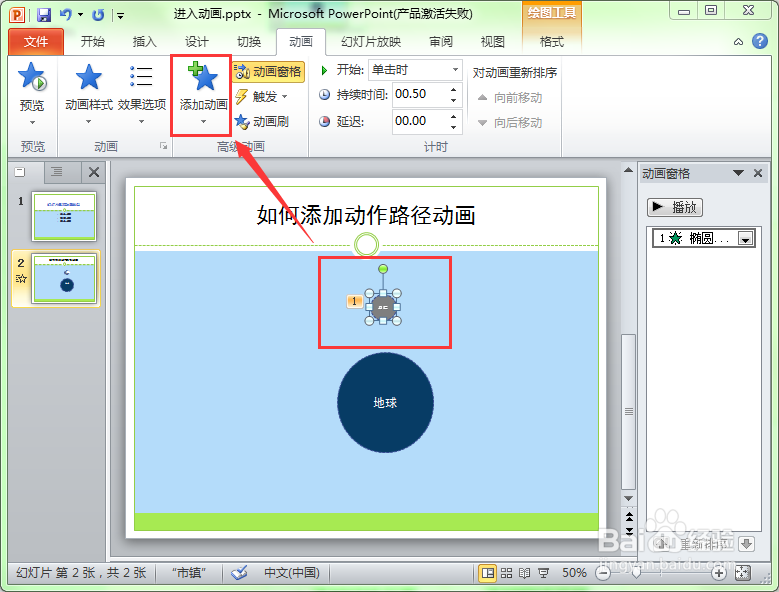Click the delay field showing 00.00
This screenshot has width=779, height=592.
point(420,121)
